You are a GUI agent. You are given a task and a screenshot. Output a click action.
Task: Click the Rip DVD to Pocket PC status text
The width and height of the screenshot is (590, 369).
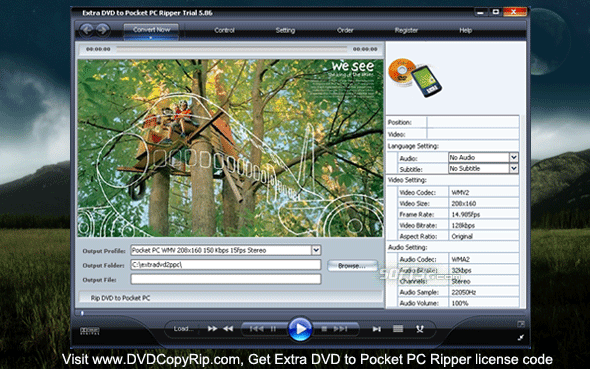pos(120,298)
